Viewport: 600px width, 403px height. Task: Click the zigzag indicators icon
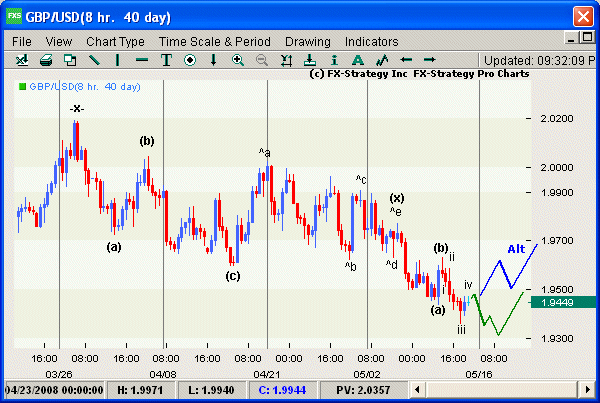coord(382,60)
